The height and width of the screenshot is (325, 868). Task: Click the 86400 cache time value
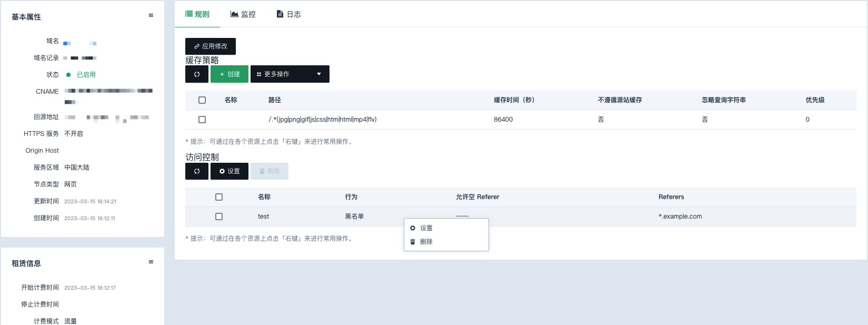click(x=503, y=120)
